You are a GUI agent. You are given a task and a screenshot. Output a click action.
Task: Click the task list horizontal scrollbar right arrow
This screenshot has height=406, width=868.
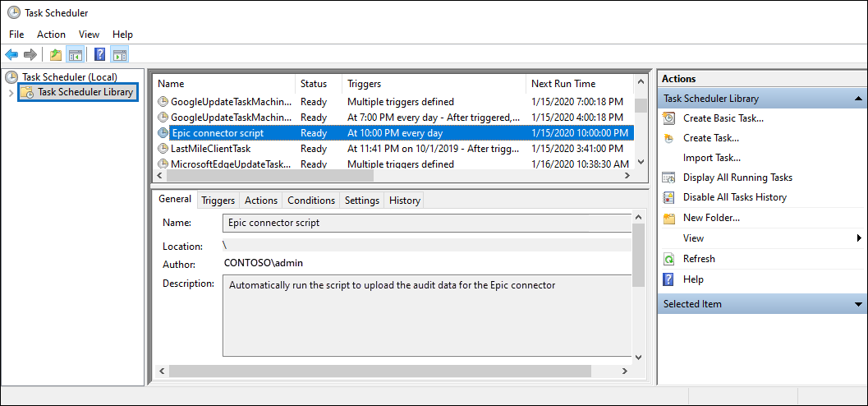[x=627, y=175]
